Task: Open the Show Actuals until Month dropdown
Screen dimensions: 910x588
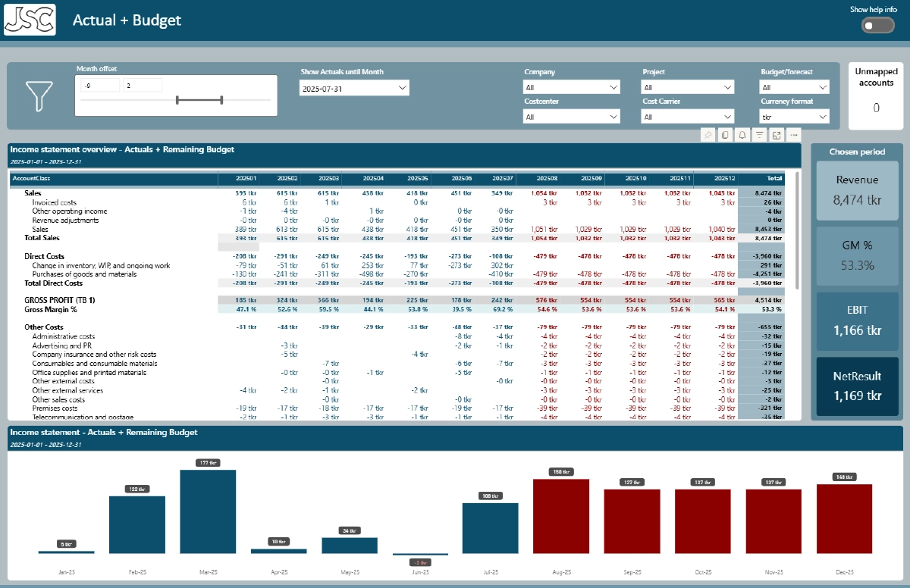Action: point(354,87)
